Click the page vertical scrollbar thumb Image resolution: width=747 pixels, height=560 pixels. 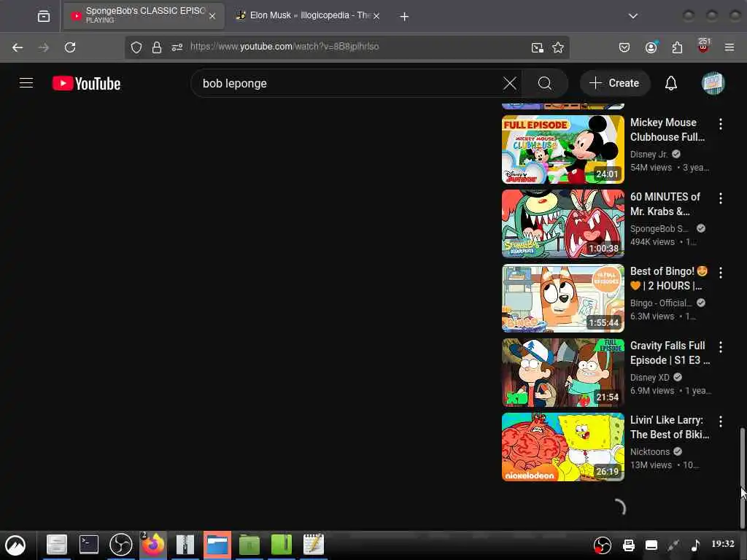(742, 478)
